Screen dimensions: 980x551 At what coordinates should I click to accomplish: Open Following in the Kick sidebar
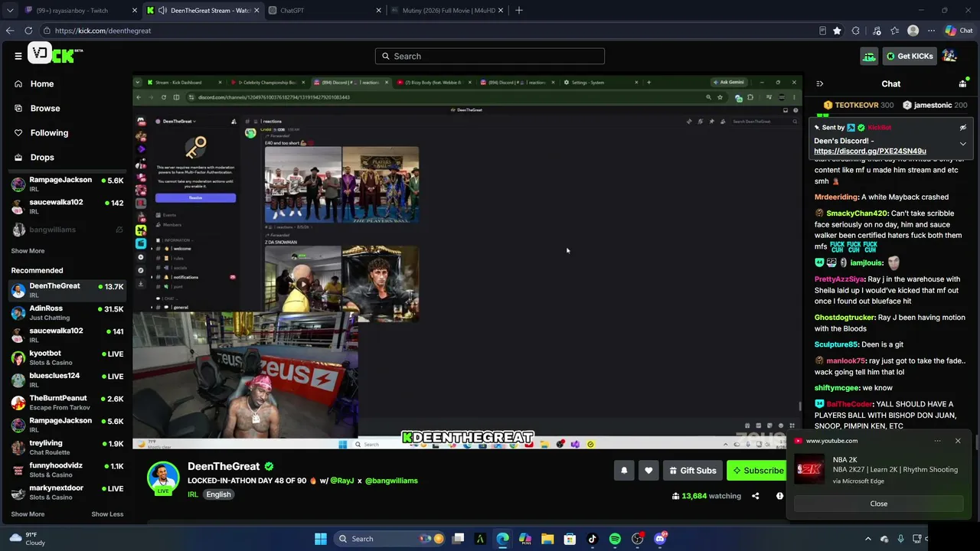[x=41, y=132]
